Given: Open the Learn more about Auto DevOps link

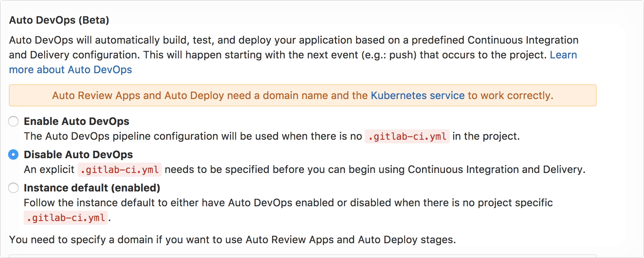Looking at the screenshot, I should coord(70,69).
